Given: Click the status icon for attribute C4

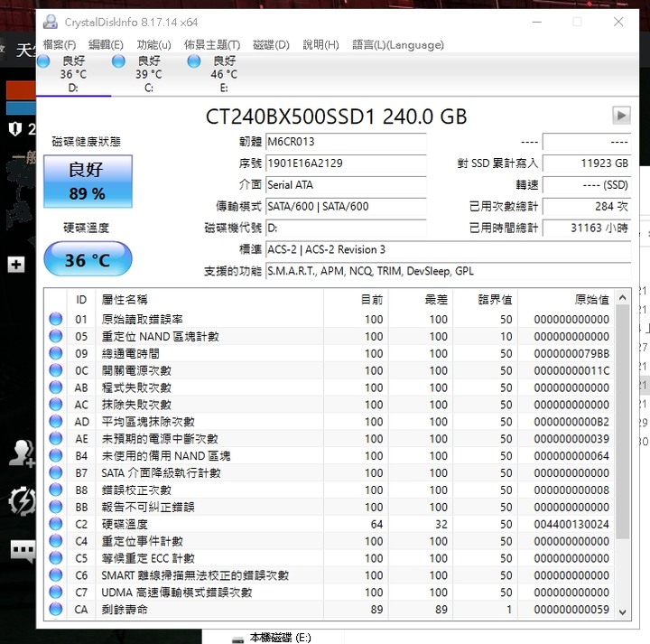Looking at the screenshot, I should pyautogui.click(x=56, y=541).
